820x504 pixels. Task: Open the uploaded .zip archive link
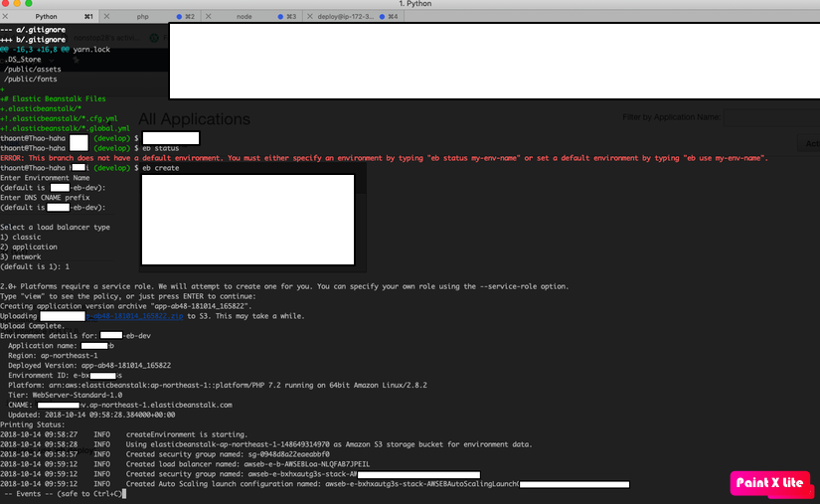[x=134, y=316]
